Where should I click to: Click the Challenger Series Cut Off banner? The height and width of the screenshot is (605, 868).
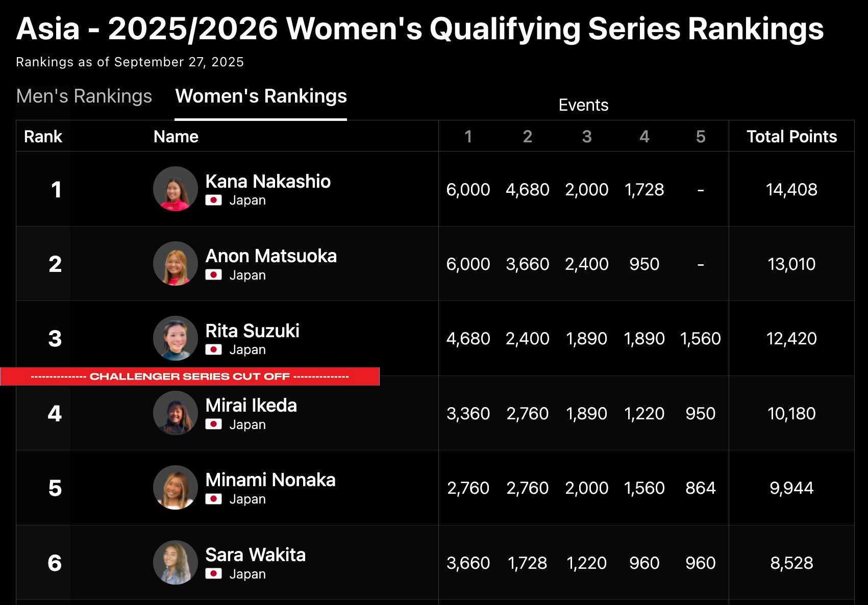(190, 376)
